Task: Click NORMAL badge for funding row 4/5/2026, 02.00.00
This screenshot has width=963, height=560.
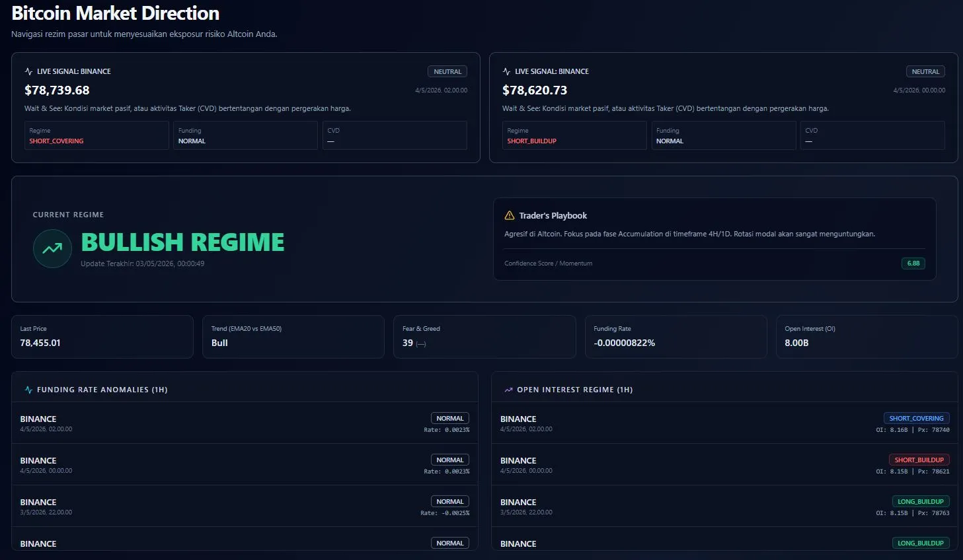Action: (x=450, y=418)
